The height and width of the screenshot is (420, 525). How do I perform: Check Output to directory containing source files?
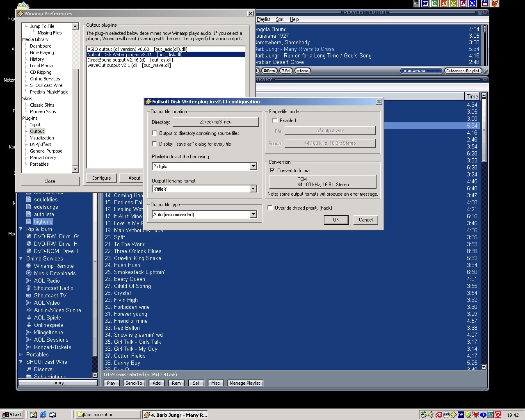click(155, 133)
